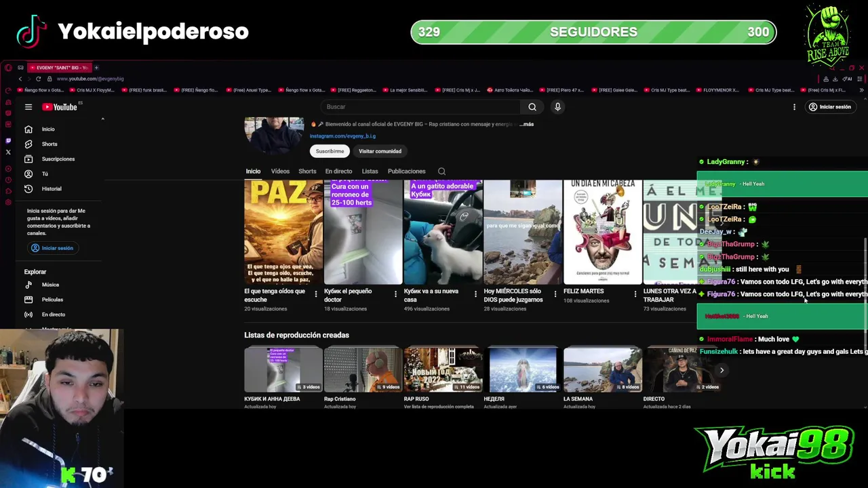Open the X icon in Opera sidebar
The height and width of the screenshot is (488, 868).
point(8,152)
